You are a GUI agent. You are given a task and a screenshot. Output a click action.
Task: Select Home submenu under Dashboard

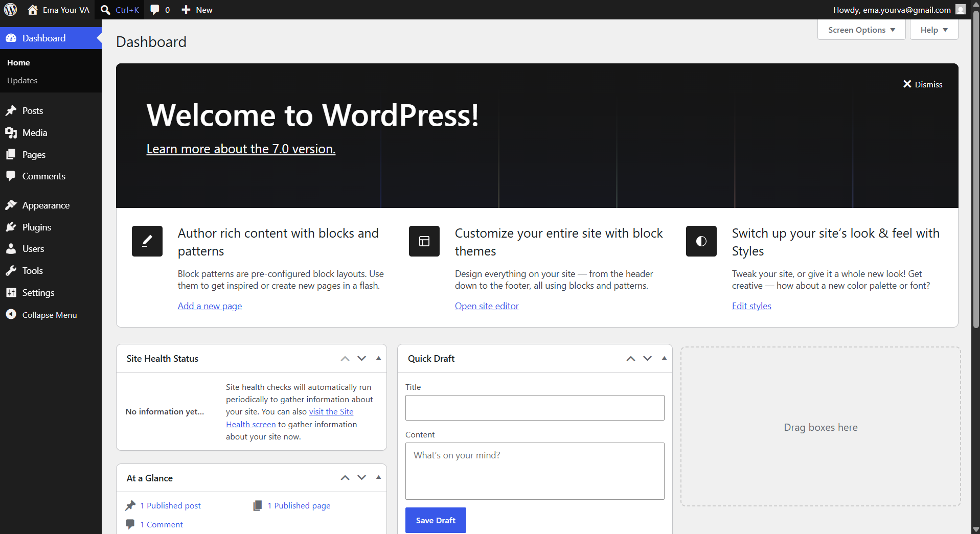pos(18,63)
